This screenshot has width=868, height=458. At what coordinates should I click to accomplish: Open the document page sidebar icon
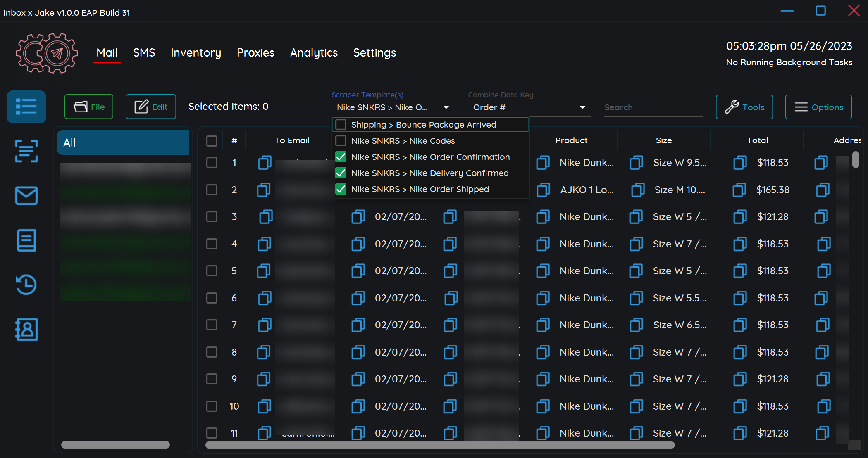click(26, 240)
